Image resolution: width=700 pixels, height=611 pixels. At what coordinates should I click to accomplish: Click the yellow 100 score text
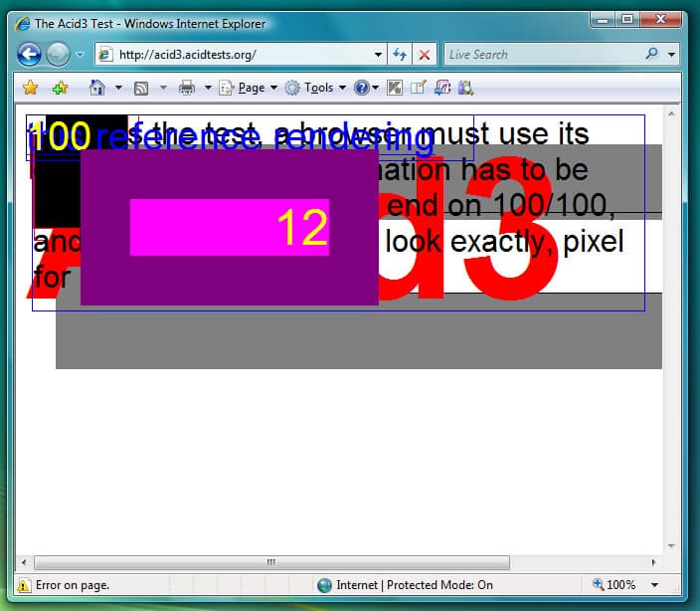[62, 135]
